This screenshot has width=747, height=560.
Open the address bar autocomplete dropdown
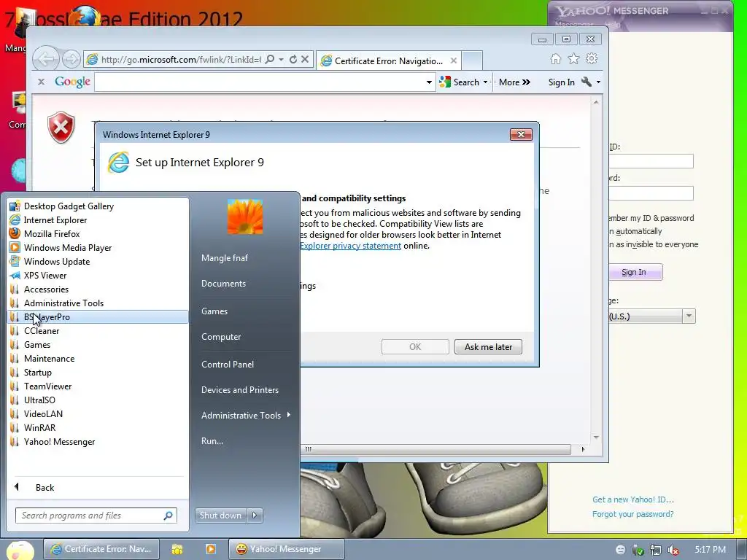coord(281,60)
